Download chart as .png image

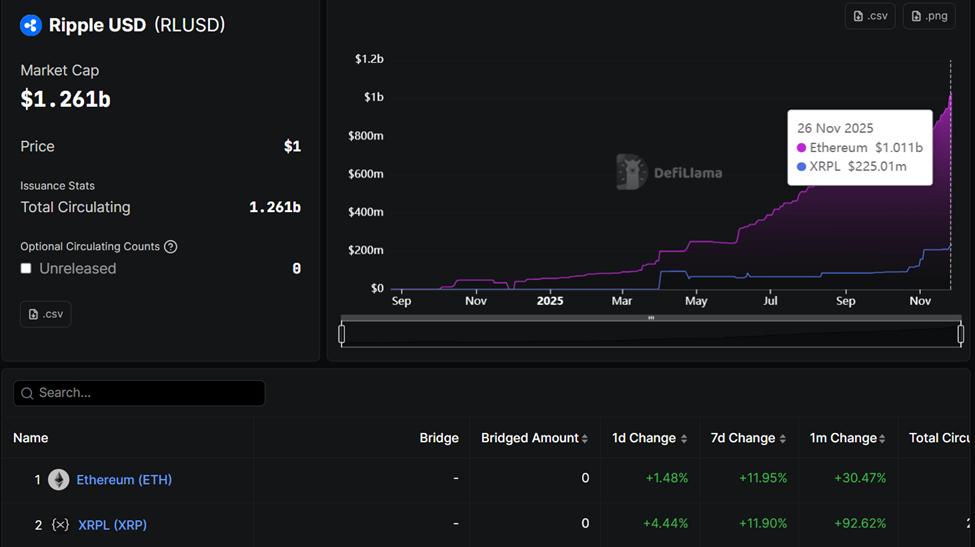pyautogui.click(x=928, y=16)
